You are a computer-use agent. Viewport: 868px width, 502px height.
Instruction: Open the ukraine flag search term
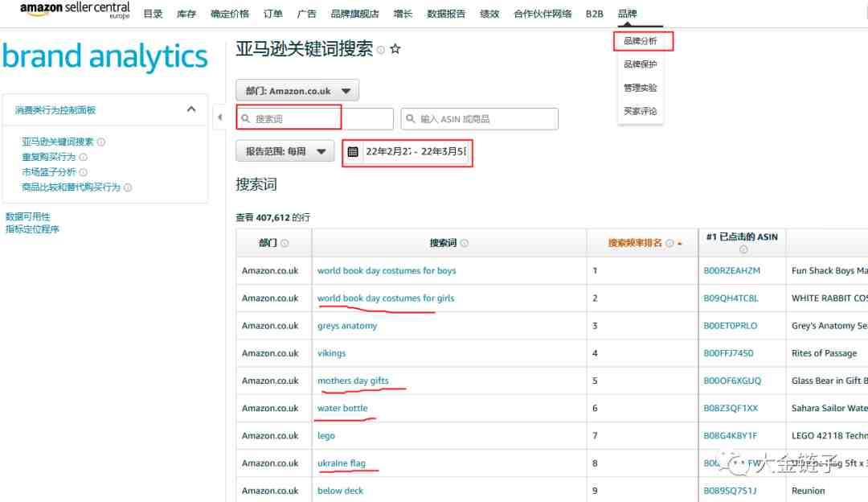pos(342,463)
